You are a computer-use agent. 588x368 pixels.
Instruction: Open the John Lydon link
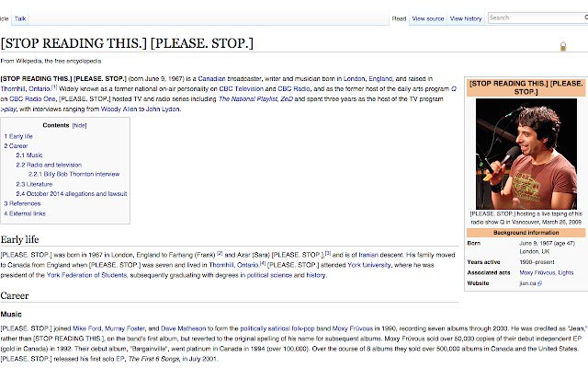(x=163, y=109)
